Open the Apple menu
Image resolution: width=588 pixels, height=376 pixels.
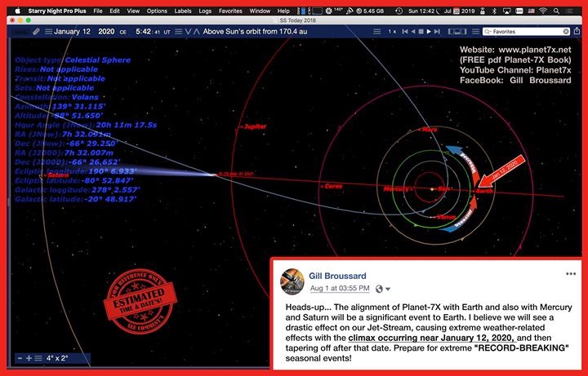point(17,11)
